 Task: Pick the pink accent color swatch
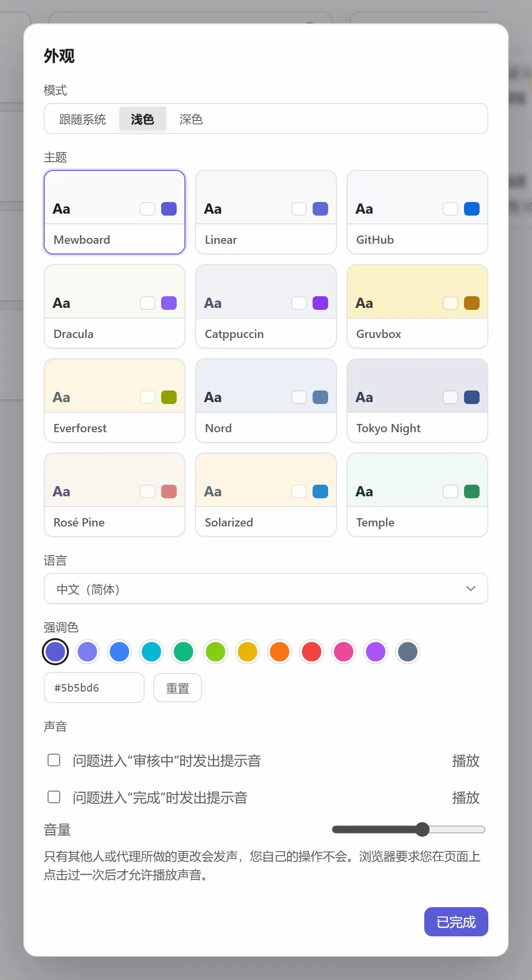344,652
